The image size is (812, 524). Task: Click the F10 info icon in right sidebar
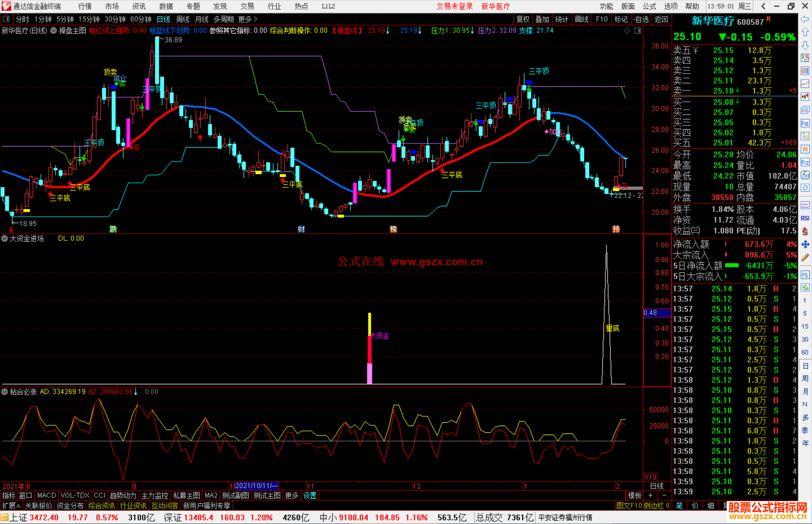805,123
